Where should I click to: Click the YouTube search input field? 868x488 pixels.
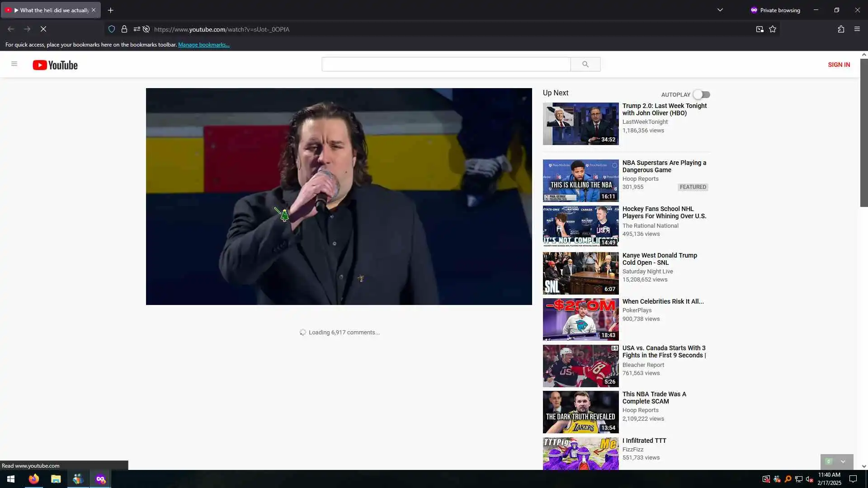(x=446, y=64)
